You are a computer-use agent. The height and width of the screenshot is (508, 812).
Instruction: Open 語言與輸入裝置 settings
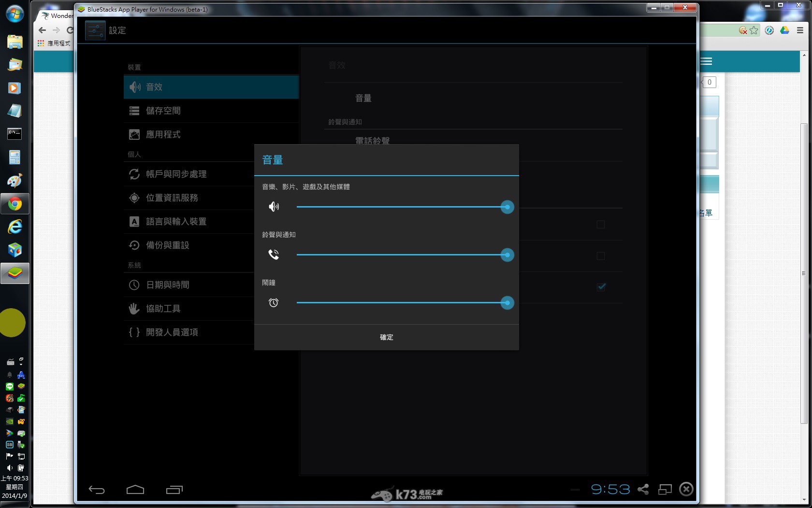pyautogui.click(x=189, y=222)
